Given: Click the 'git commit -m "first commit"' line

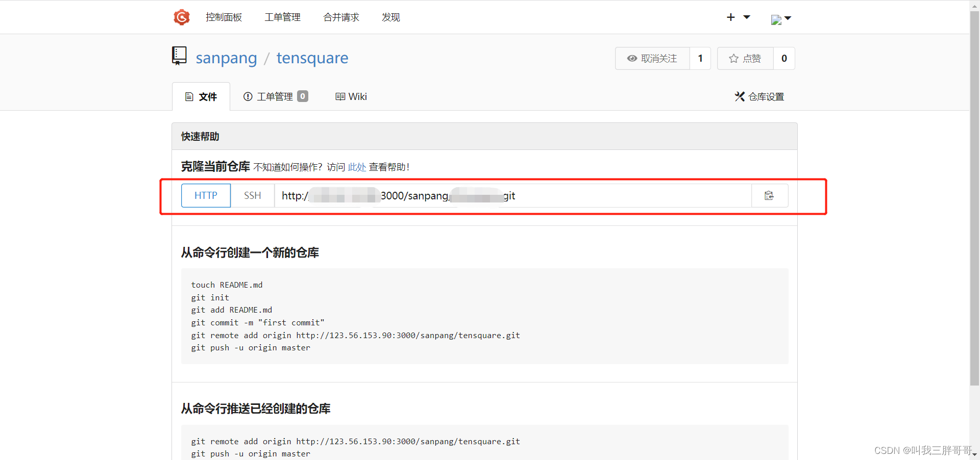Looking at the screenshot, I should (258, 323).
